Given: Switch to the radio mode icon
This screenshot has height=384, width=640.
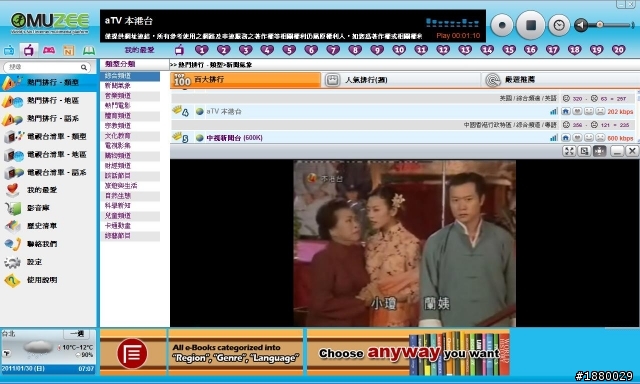Looking at the screenshot, I should click(x=9, y=51).
